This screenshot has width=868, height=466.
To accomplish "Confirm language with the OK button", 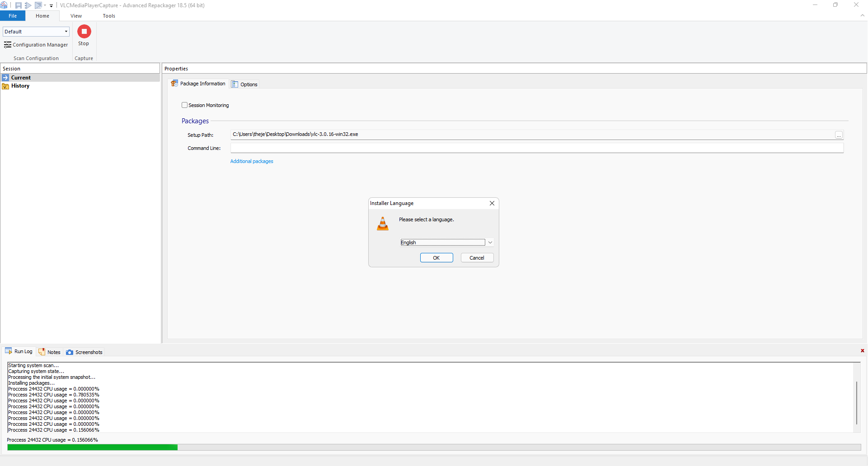I will point(436,258).
